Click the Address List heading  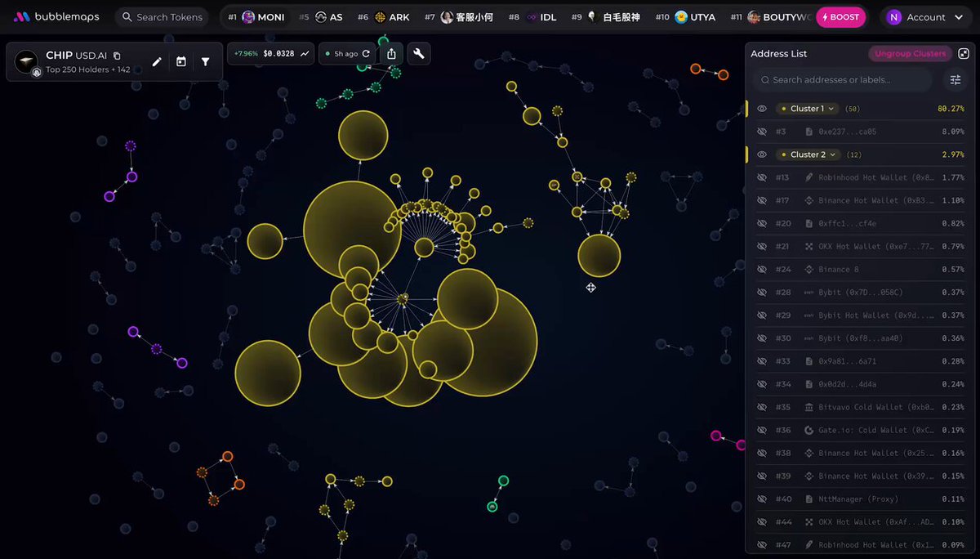pos(778,54)
